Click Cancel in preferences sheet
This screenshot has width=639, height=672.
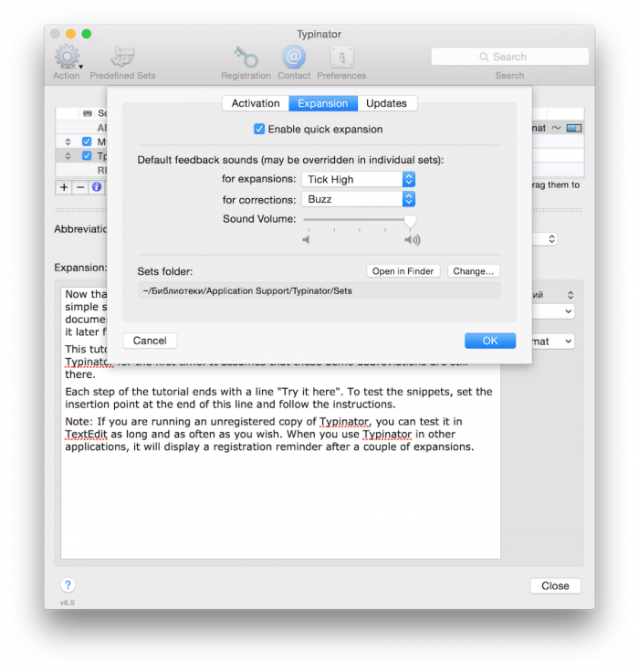(x=150, y=341)
